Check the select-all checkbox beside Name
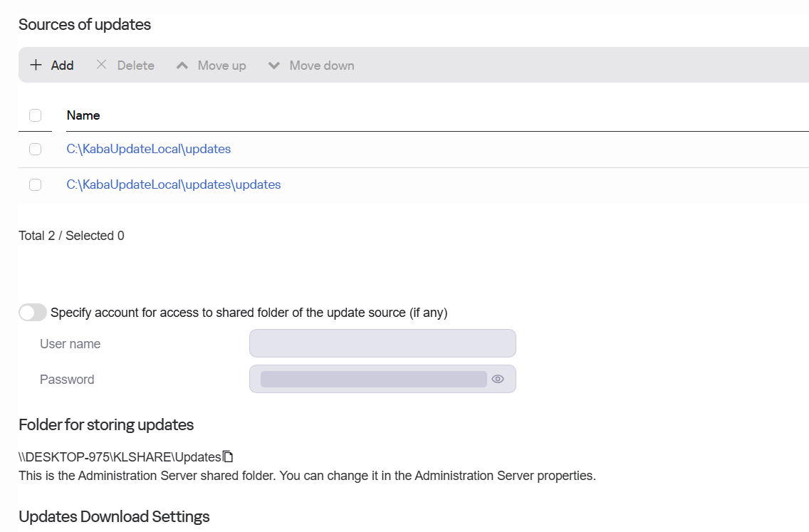 35,115
